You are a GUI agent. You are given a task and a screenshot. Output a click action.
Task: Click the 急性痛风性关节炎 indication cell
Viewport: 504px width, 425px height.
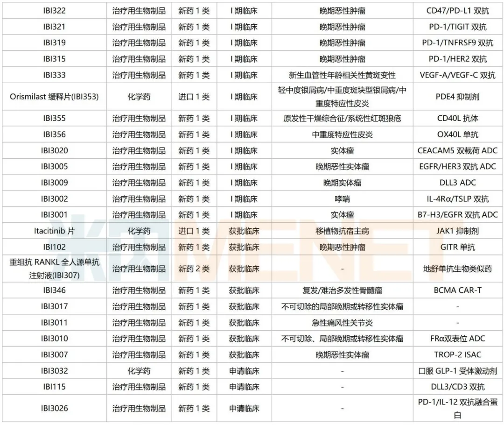click(342, 323)
